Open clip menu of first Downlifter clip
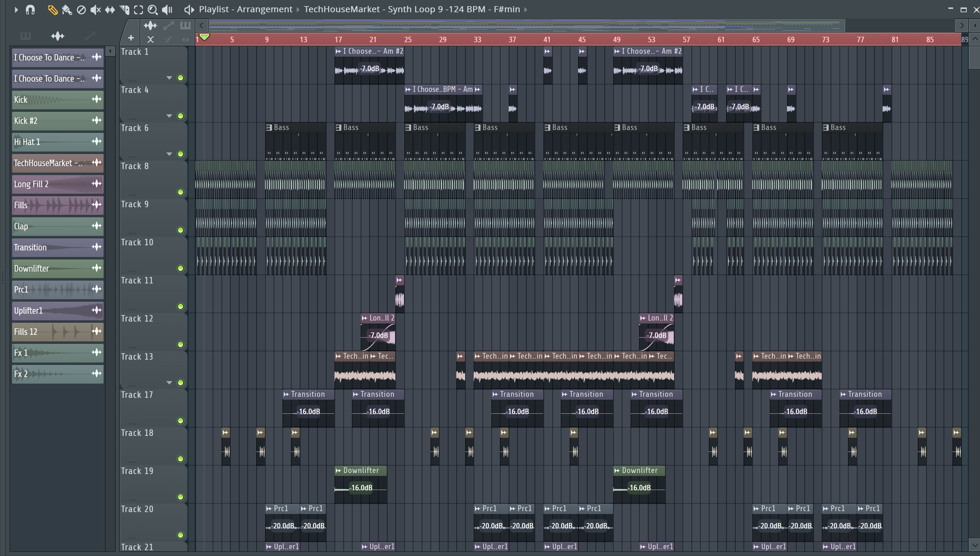The width and height of the screenshot is (980, 556). coord(338,471)
